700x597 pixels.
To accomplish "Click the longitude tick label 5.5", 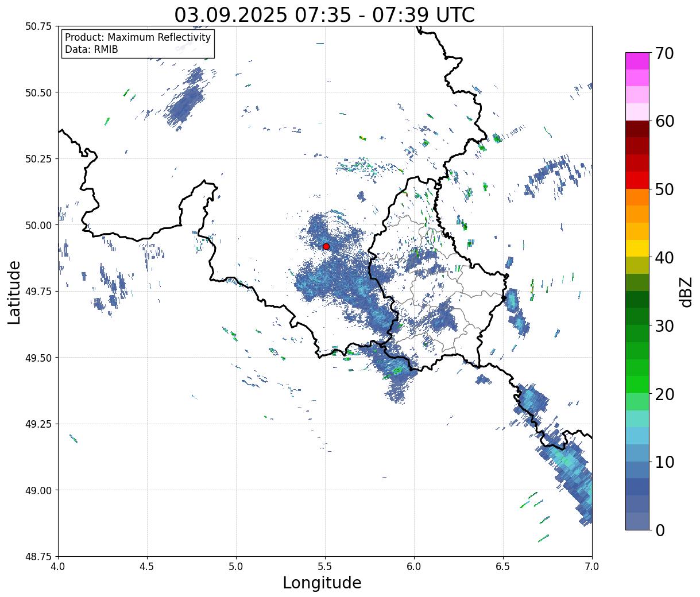I will pyautogui.click(x=325, y=567).
